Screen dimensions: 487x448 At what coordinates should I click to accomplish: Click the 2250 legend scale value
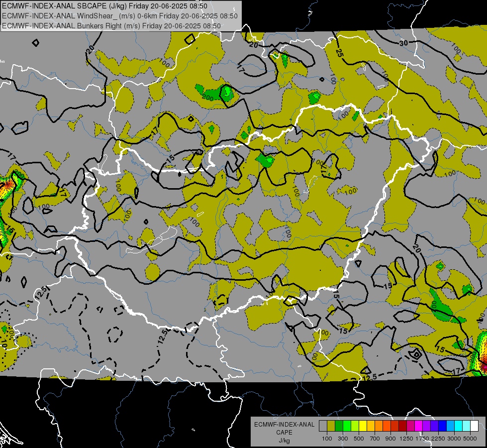(439, 439)
